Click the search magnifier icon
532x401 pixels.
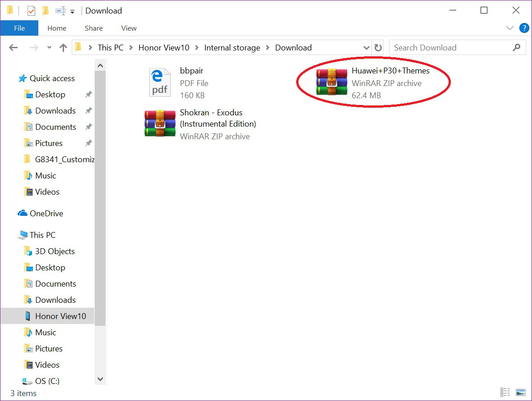click(516, 47)
